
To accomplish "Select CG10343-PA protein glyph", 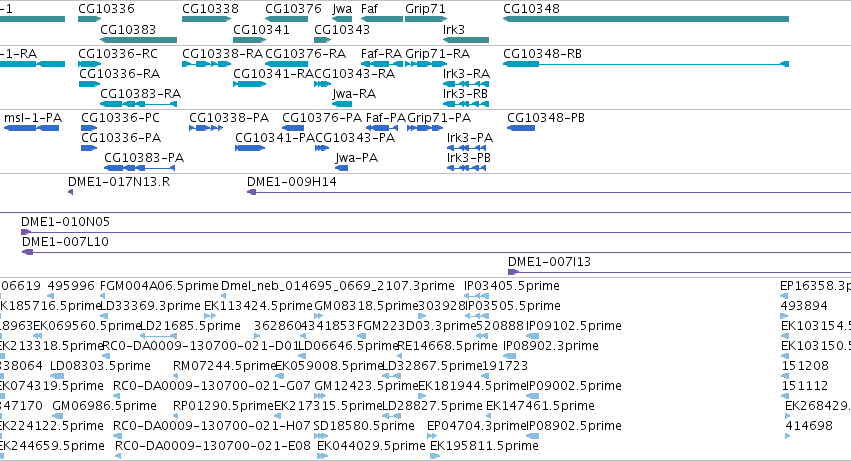I will (x=322, y=148).
